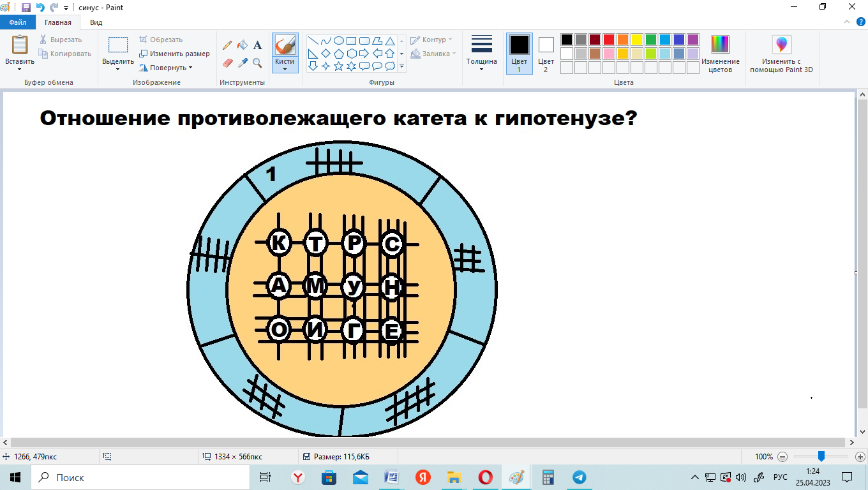Open the File menu tab
This screenshot has height=490, width=868.
(x=18, y=22)
